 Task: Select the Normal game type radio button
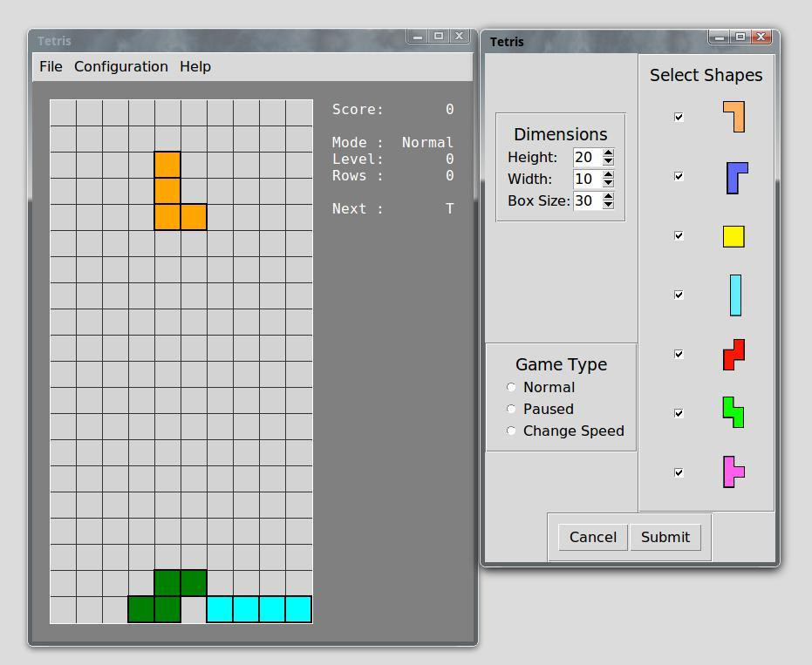[511, 387]
